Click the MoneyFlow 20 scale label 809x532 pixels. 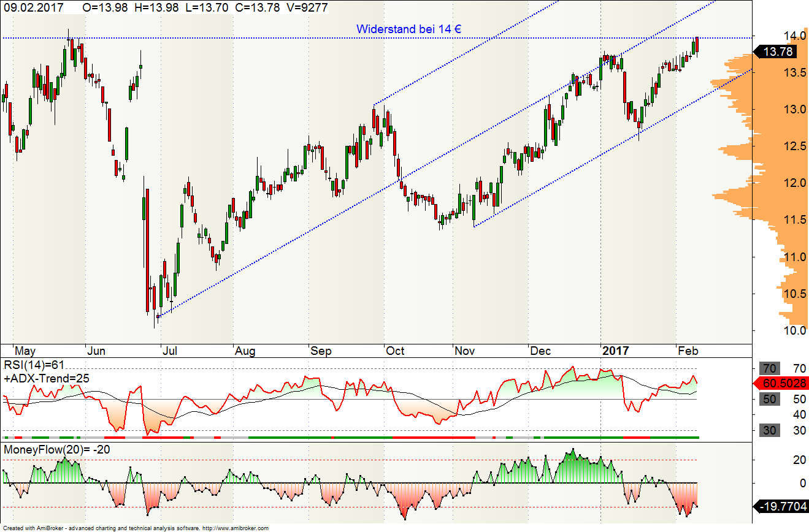click(799, 460)
